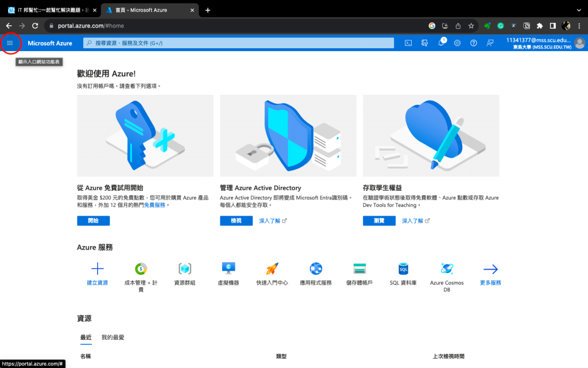Image resolution: width=588 pixels, height=368 pixels.
Task: Click the 建立資源 plus icon
Action: click(98, 269)
